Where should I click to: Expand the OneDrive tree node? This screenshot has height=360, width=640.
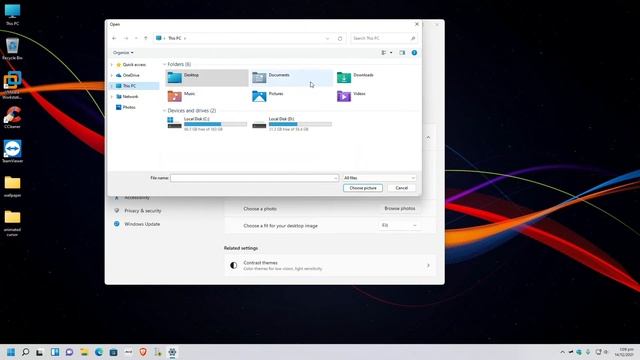click(112, 76)
